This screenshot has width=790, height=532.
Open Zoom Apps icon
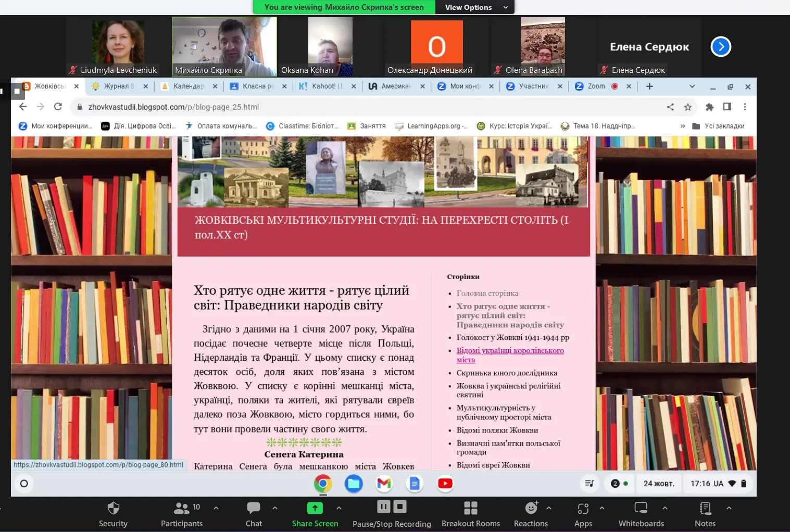tap(583, 508)
